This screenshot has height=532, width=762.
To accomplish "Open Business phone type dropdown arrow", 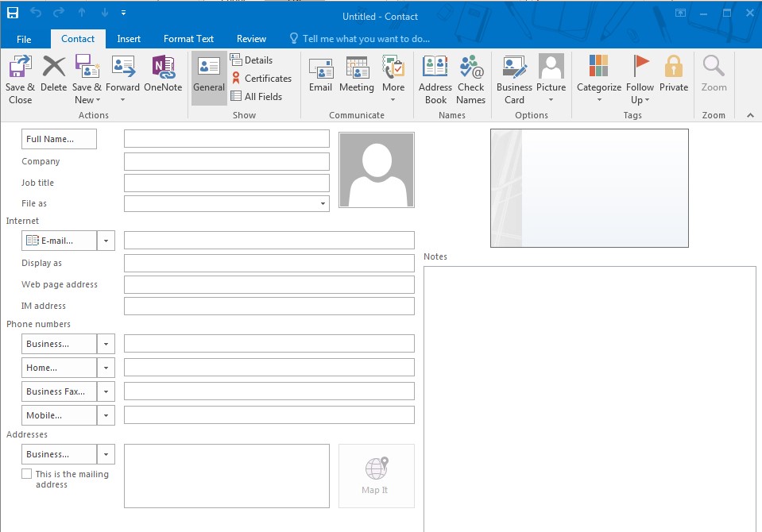I will coord(106,344).
